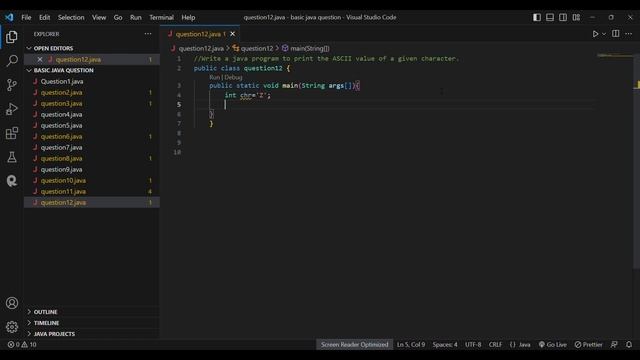Open question5.java in explorer

(91, 125)
